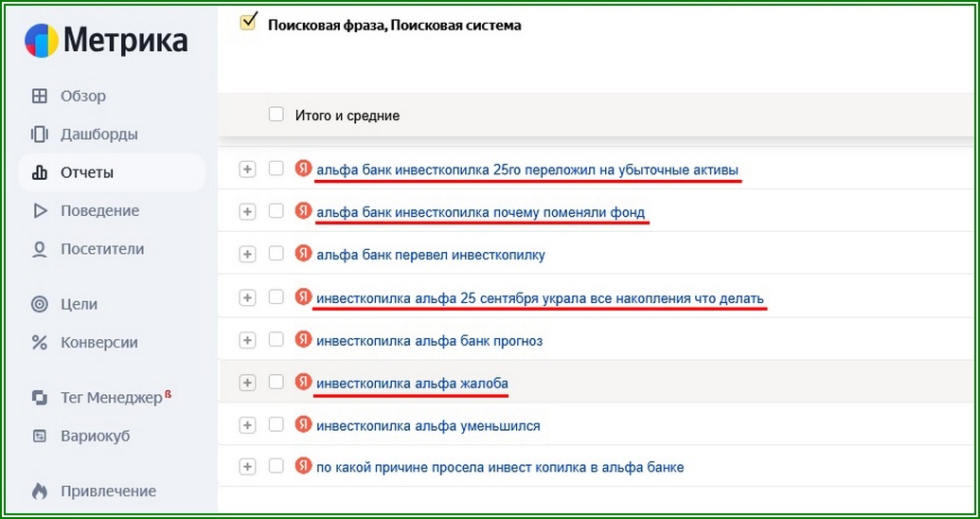980x519 pixels.
Task: Open phrase 'альфа банк инвесткопилка почему поменяли фонд'
Action: [x=481, y=212]
